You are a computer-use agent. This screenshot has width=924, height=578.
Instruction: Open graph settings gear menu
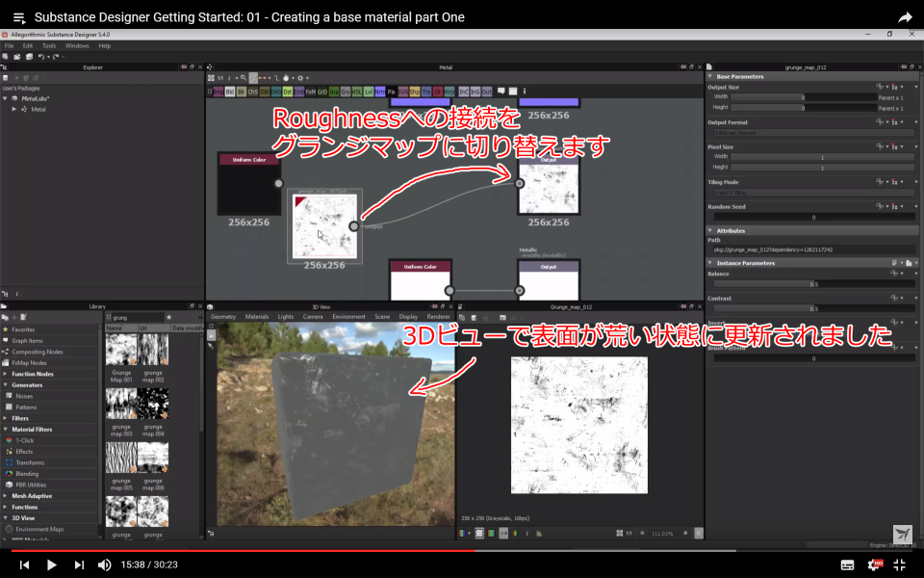coord(300,78)
